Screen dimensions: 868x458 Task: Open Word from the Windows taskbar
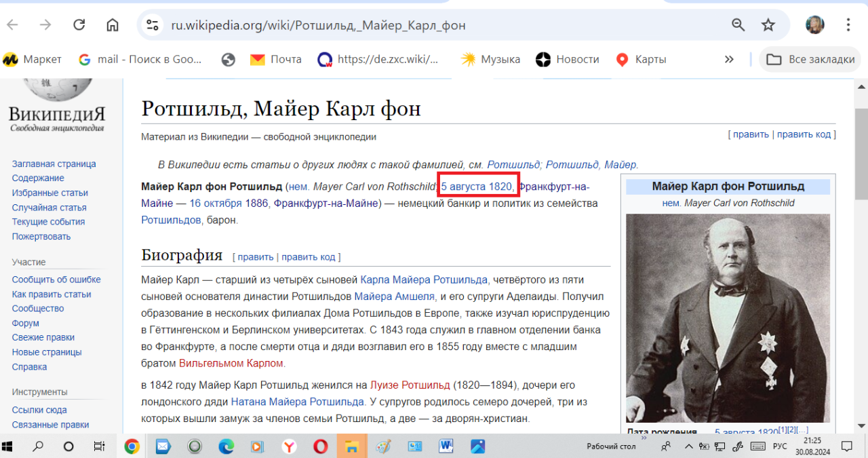pos(446,446)
